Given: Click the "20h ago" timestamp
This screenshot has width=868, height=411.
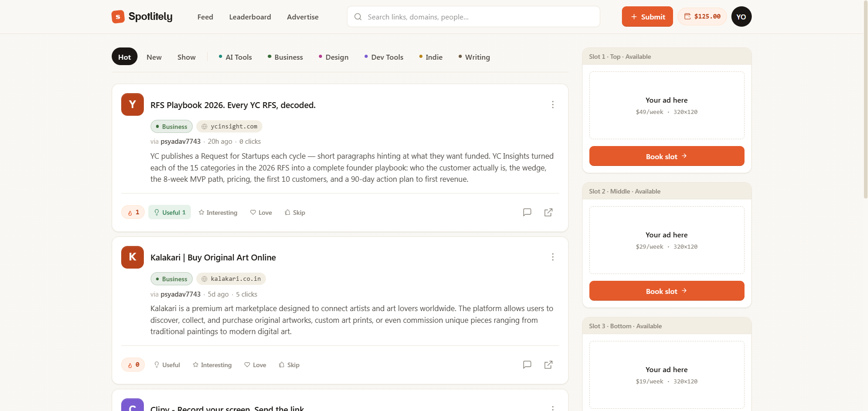Looking at the screenshot, I should [220, 142].
